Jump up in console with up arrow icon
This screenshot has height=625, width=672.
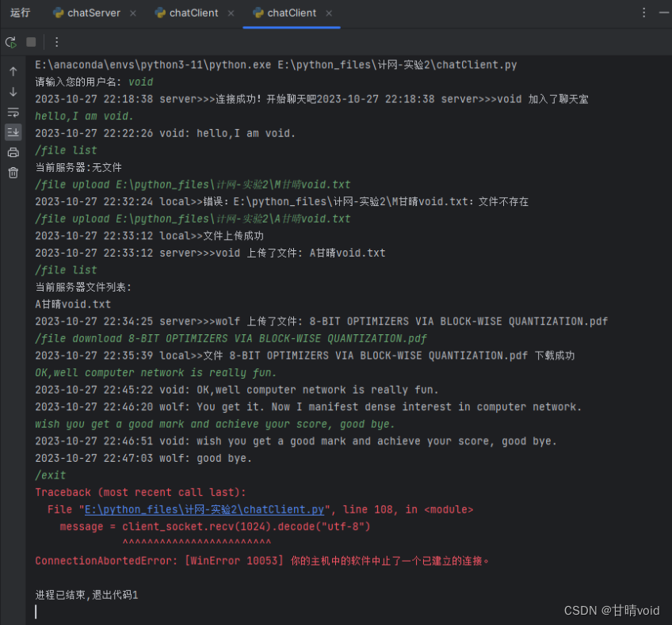[13, 71]
